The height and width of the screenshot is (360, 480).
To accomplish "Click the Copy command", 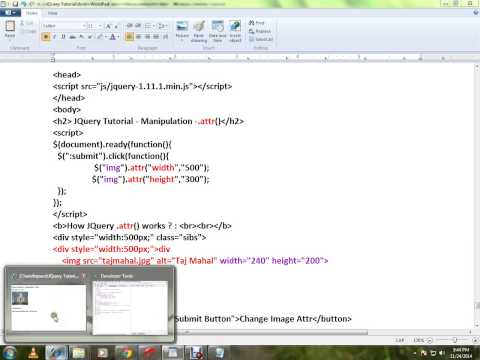I will (28, 31).
